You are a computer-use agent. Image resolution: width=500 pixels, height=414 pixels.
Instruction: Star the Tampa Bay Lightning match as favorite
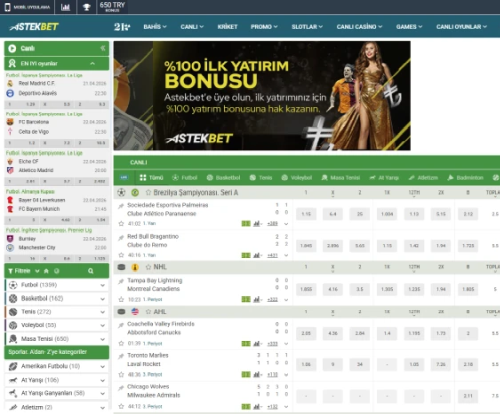coord(121,299)
